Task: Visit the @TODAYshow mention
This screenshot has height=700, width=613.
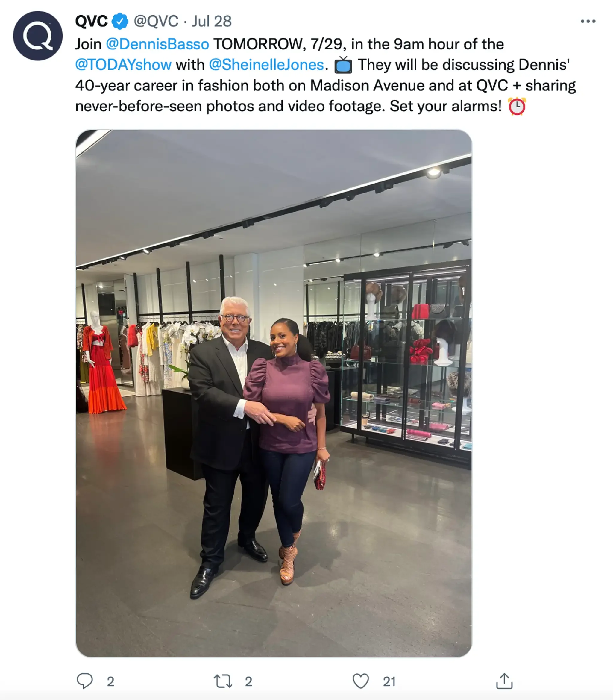Action: coord(123,65)
